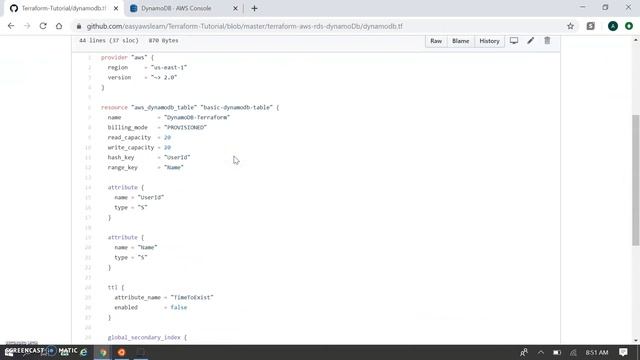
Task: Click the "44 lines (37 sloc)" file info
Action: [x=109, y=40]
